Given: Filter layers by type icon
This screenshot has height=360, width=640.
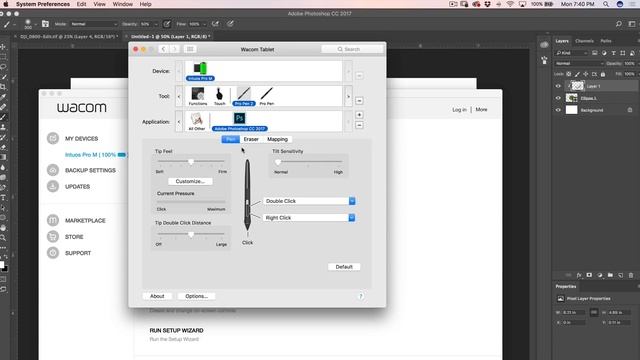Looking at the screenshot, I should 613,53.
